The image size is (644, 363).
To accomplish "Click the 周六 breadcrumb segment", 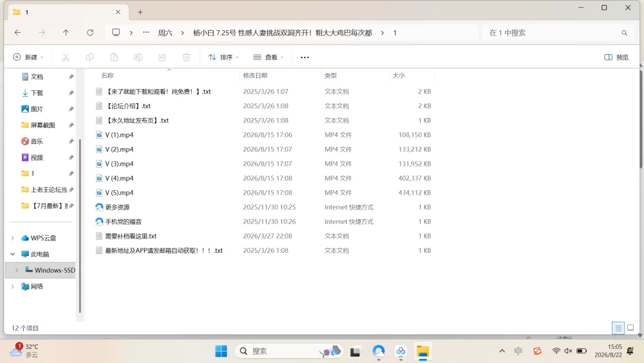I will 165,32.
